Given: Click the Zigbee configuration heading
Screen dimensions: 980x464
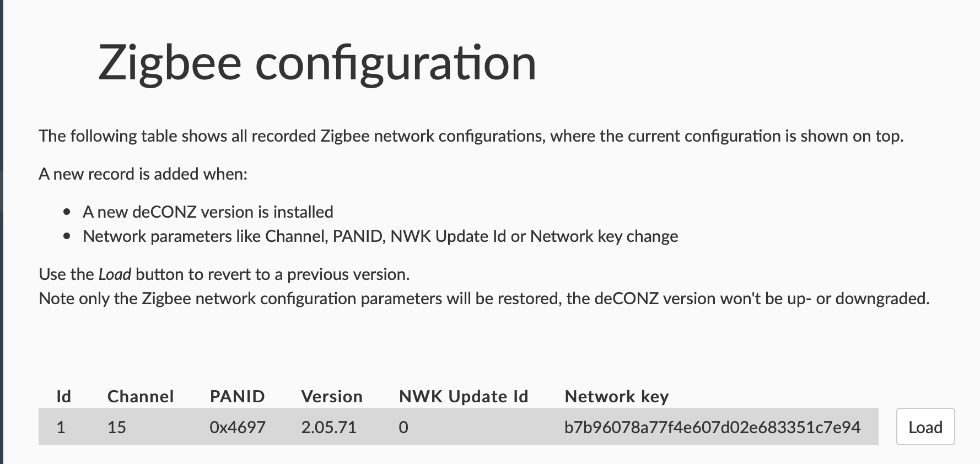Looking at the screenshot, I should tap(317, 63).
